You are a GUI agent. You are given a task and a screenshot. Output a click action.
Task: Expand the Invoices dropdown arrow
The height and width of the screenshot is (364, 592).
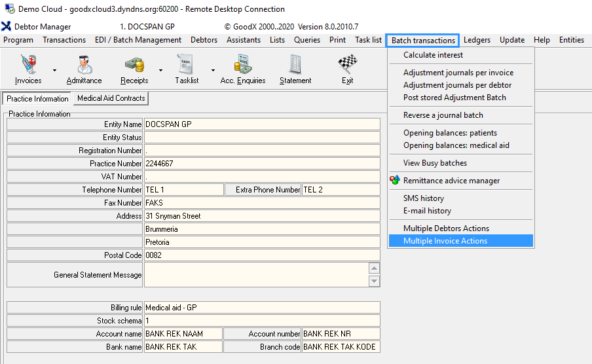54,70
